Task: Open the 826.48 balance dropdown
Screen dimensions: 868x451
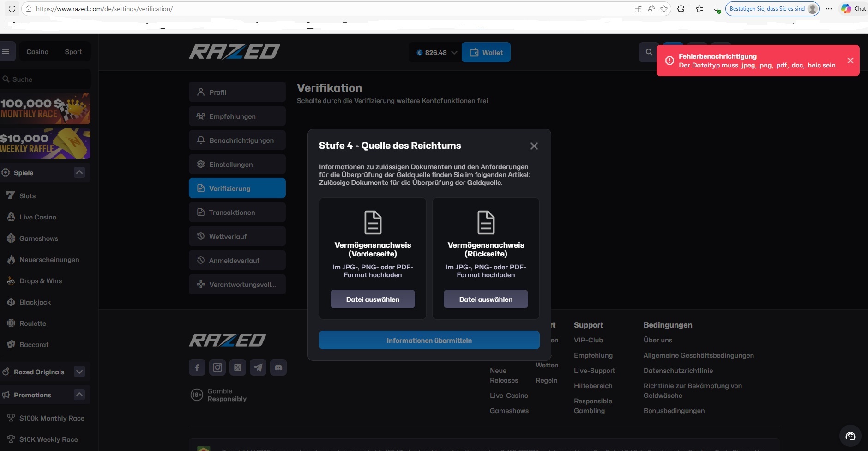Action: (436, 53)
